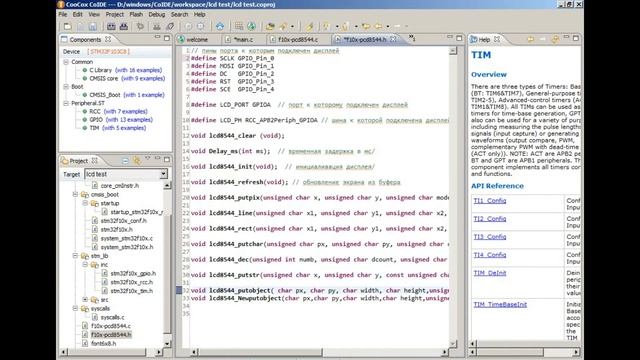Minimize the Components panel
640x360 pixels.
click(x=157, y=38)
